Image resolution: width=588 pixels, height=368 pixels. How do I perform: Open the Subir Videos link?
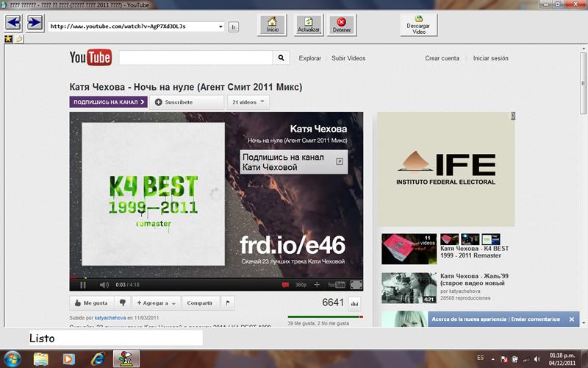[x=348, y=58]
